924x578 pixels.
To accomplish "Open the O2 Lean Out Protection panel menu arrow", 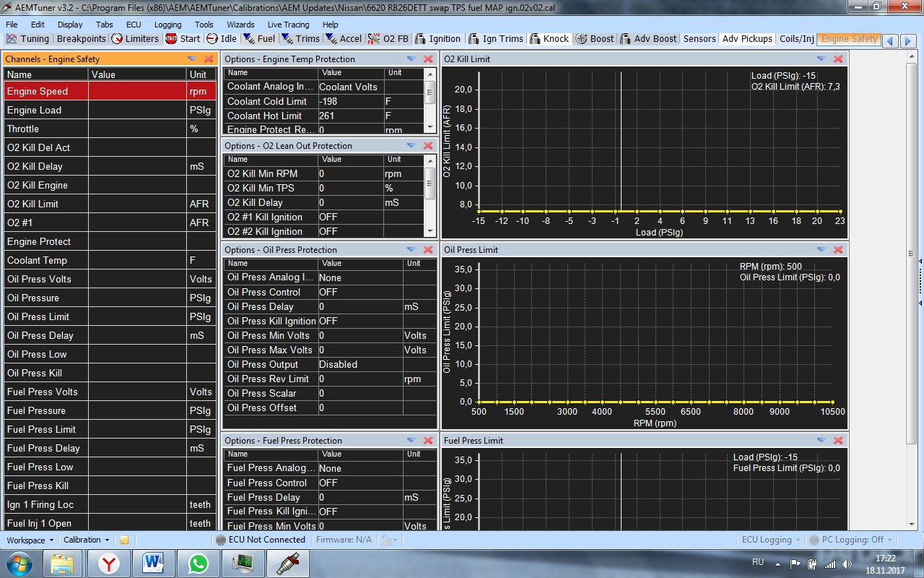I will pyautogui.click(x=411, y=145).
